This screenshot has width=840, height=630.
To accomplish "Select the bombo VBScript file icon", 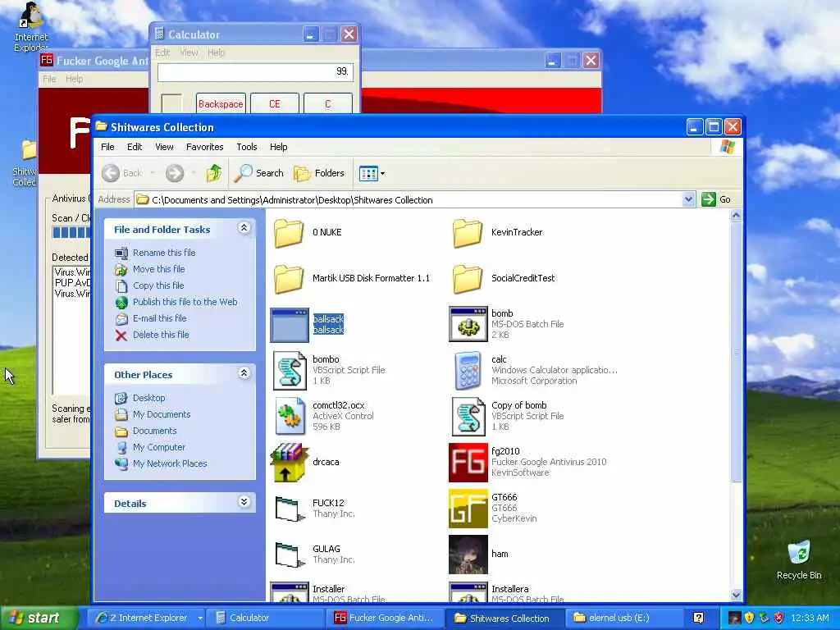I will point(290,370).
